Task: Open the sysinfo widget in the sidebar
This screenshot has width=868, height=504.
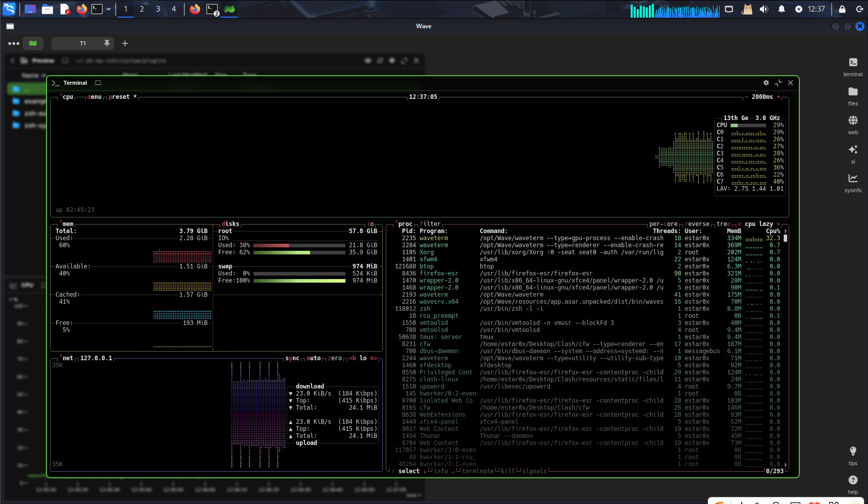Action: [853, 183]
